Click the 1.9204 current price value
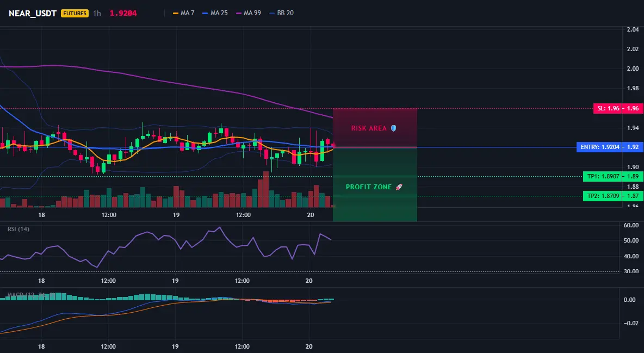 123,13
